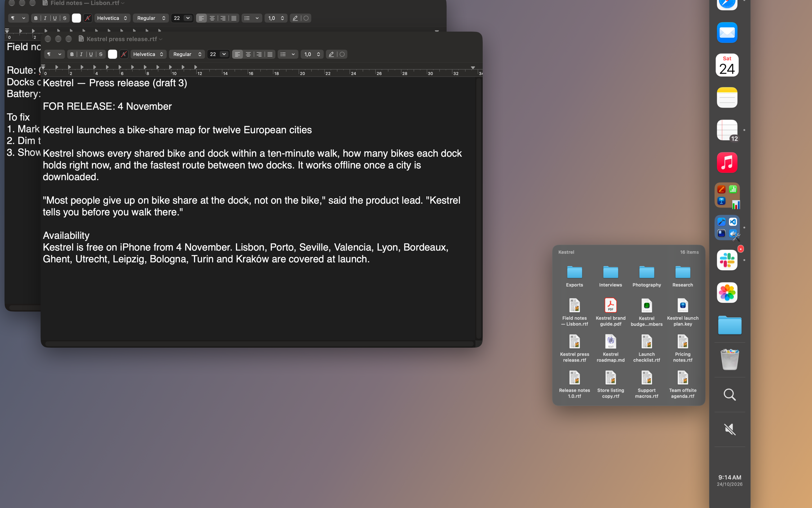The width and height of the screenshot is (812, 508).
Task: Toggle italic in Kestrel press release toolbar
Action: tap(81, 54)
